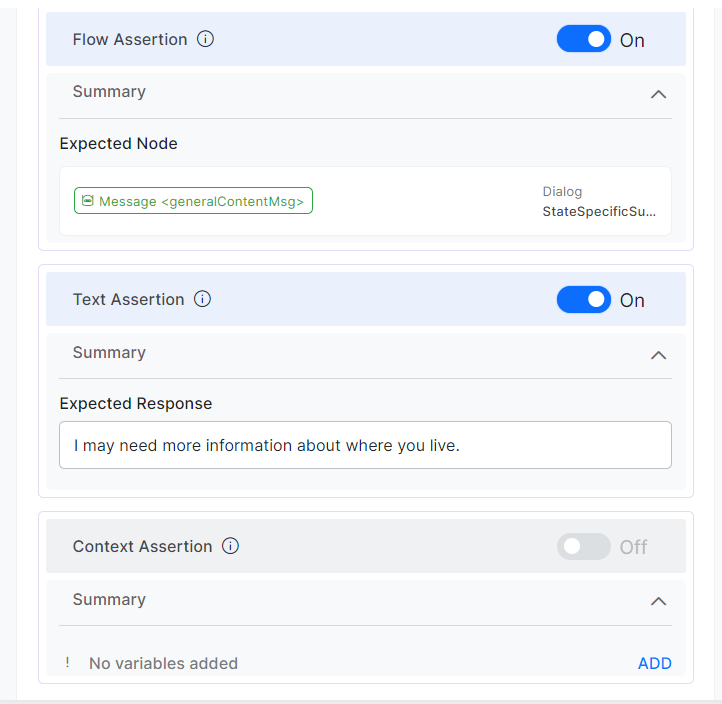Click the Context Assertion header title
The image size is (722, 704).
click(142, 546)
